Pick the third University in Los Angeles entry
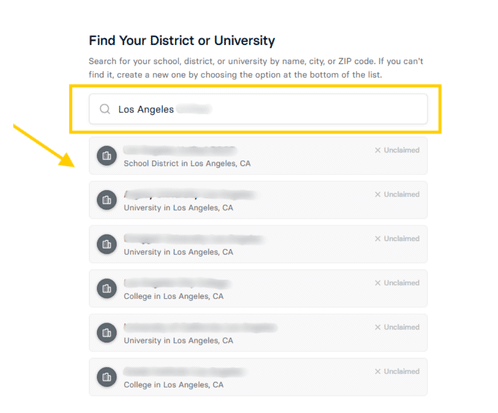Image resolution: width=498 pixels, height=413 pixels. (x=258, y=333)
